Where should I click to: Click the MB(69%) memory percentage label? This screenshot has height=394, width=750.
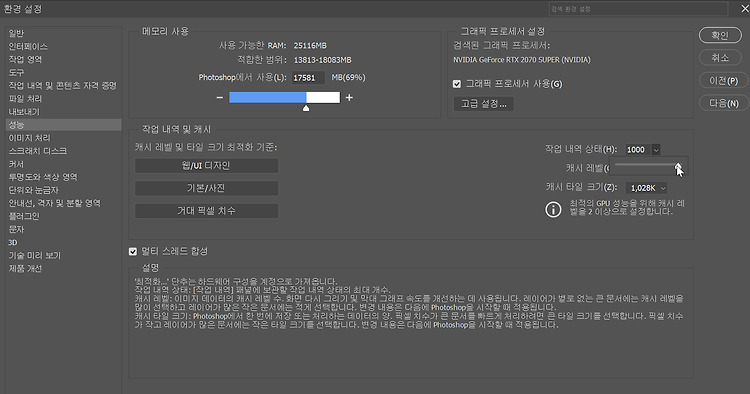(x=348, y=77)
